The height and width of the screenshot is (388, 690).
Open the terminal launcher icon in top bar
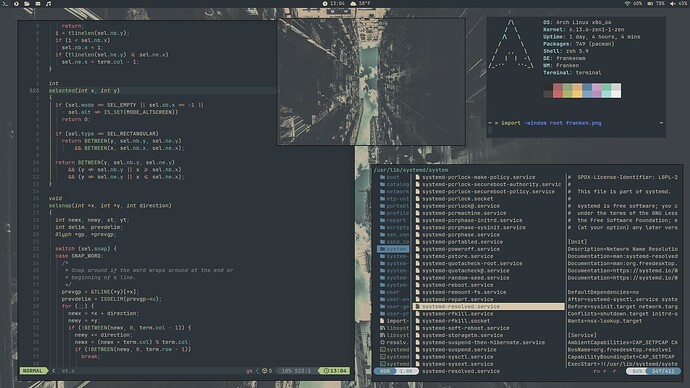[5, 4]
